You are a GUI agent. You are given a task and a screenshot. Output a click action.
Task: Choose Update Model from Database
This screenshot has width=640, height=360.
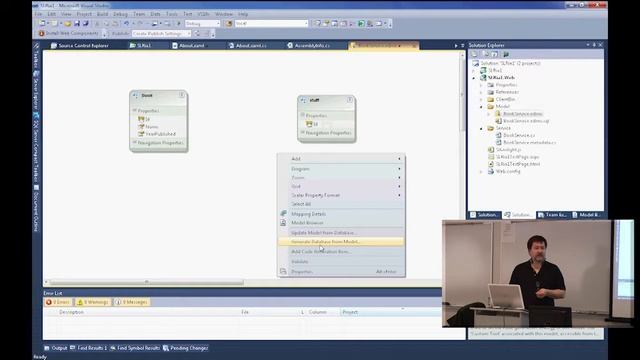pyautogui.click(x=341, y=233)
